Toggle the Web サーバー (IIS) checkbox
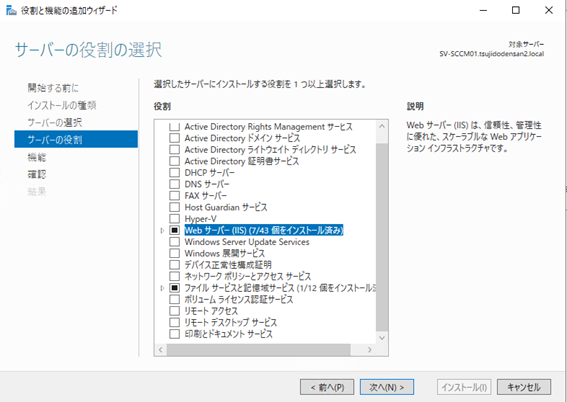567x402 pixels. 175,230
